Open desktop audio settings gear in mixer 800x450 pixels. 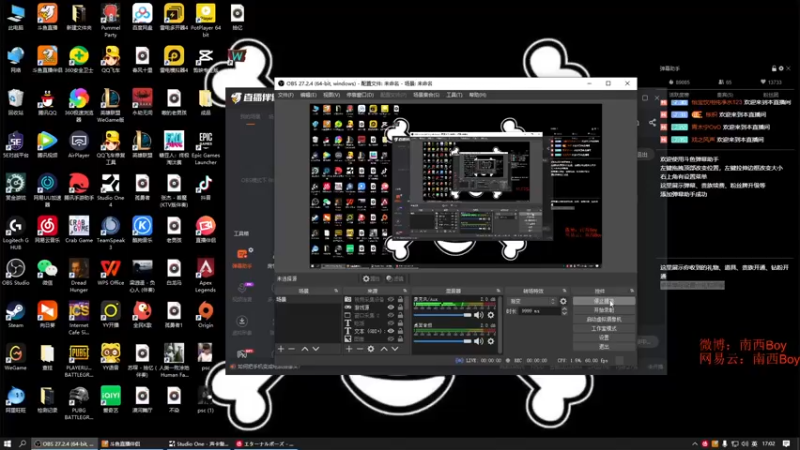[491, 341]
